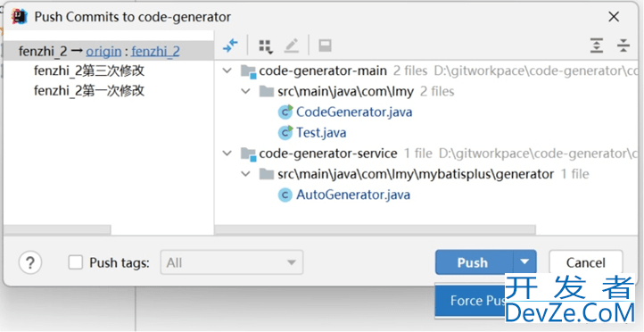644x332 pixels.
Task: Click the code-generator-main module label
Action: pyautogui.click(x=323, y=71)
